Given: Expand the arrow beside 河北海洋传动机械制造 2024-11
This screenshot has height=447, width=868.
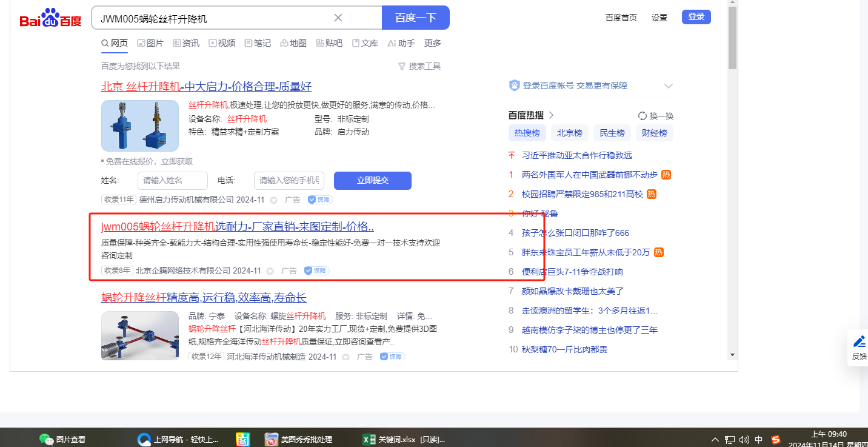Looking at the screenshot, I should click(x=346, y=357).
